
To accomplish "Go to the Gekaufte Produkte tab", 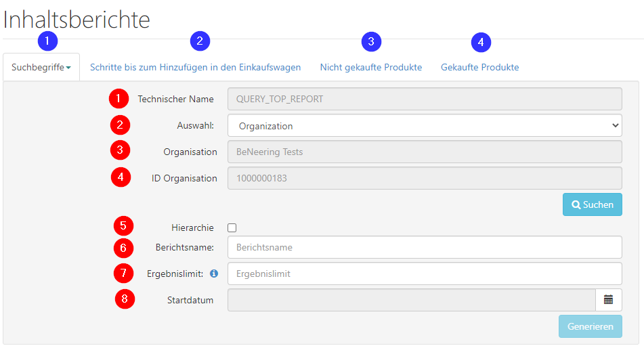I will click(x=479, y=68).
